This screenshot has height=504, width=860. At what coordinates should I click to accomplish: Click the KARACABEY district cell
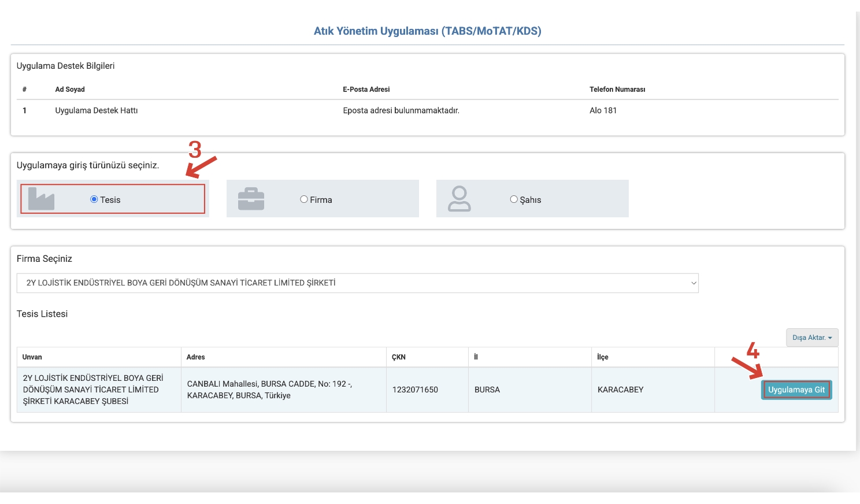pyautogui.click(x=620, y=390)
